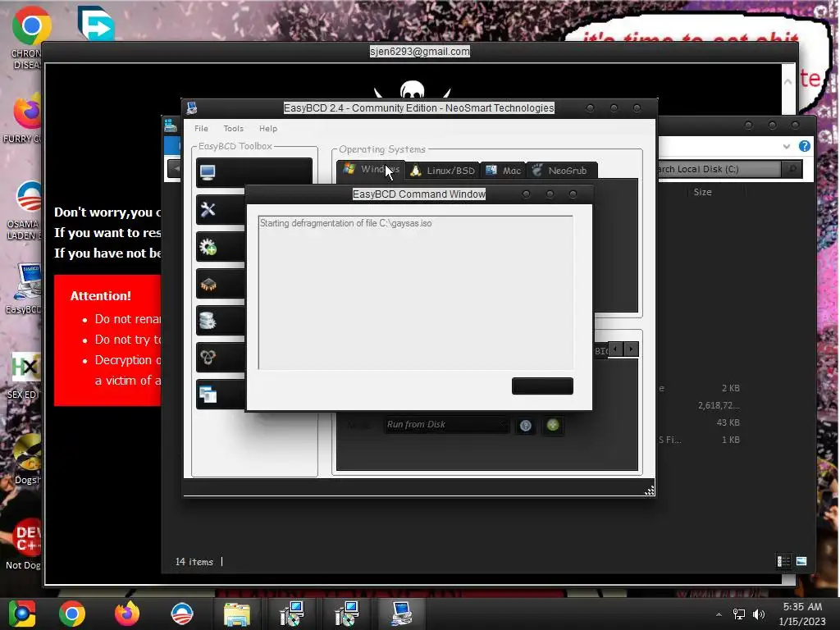The height and width of the screenshot is (630, 840).
Task: Open File Explorer from the taskbar
Action: tap(237, 614)
